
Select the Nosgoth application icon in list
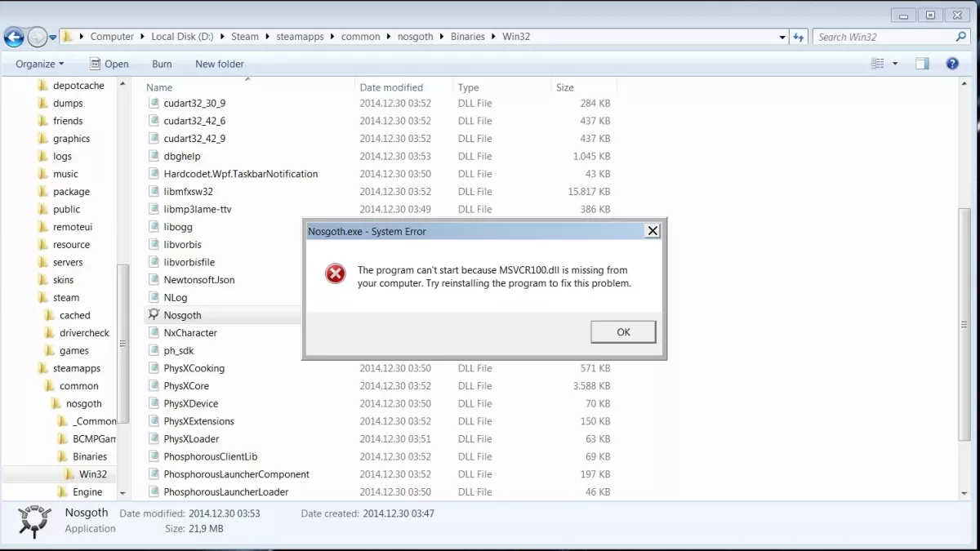(154, 315)
